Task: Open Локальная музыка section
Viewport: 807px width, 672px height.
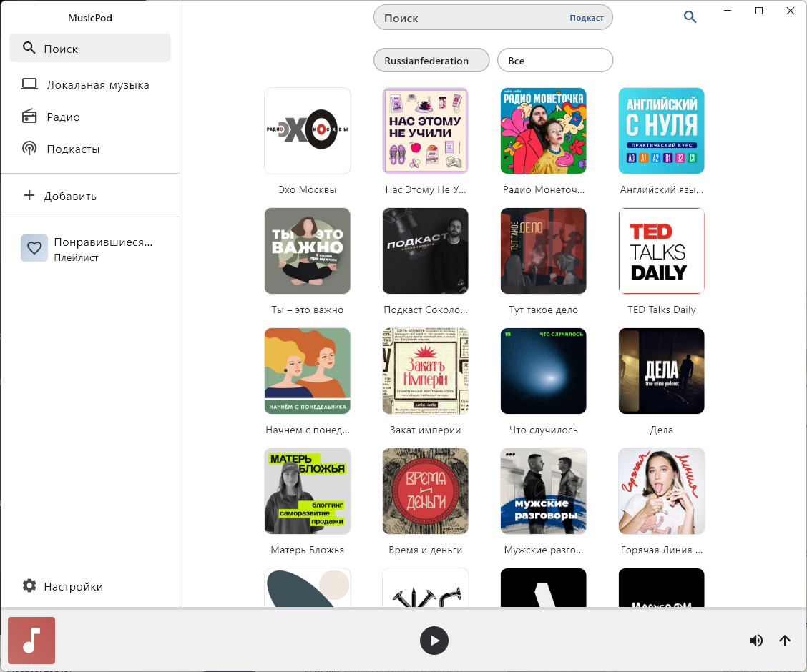Action: click(90, 84)
